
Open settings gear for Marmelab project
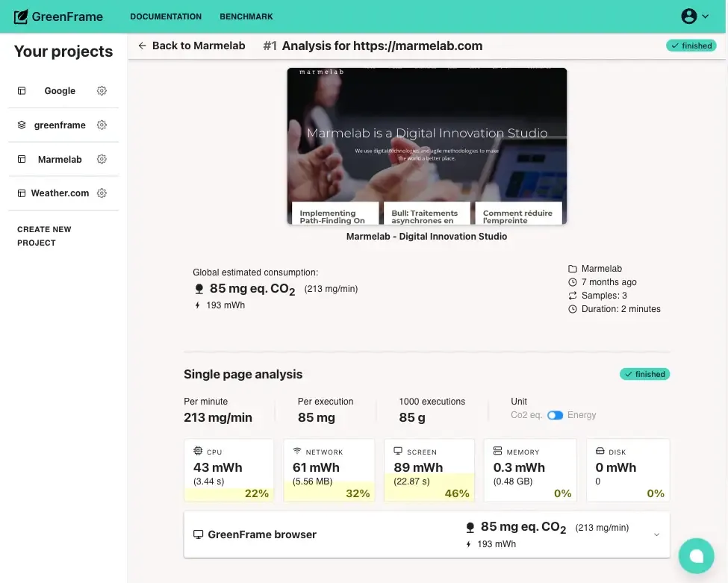click(102, 159)
